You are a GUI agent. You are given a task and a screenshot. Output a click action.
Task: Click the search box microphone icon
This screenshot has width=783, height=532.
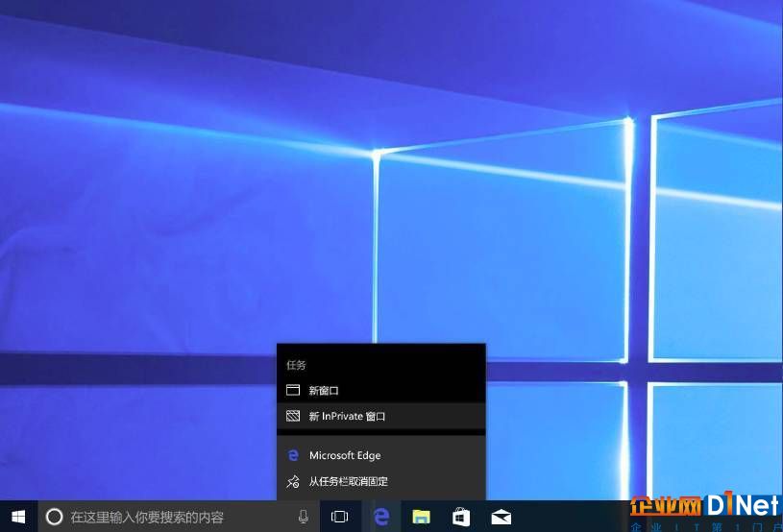click(x=304, y=517)
